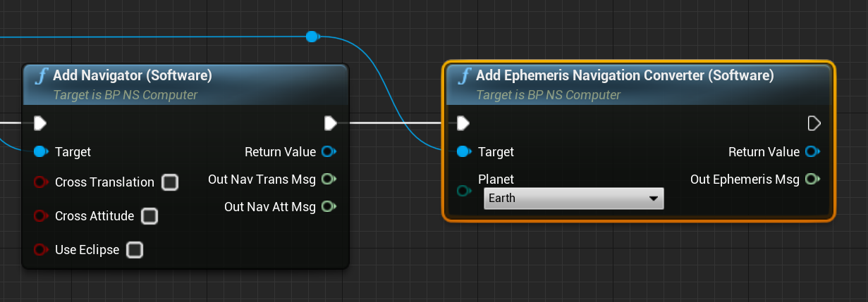Select Add Ephemeris Navigation Converter node header
Viewport: 868px width, 302px height.
click(x=625, y=75)
